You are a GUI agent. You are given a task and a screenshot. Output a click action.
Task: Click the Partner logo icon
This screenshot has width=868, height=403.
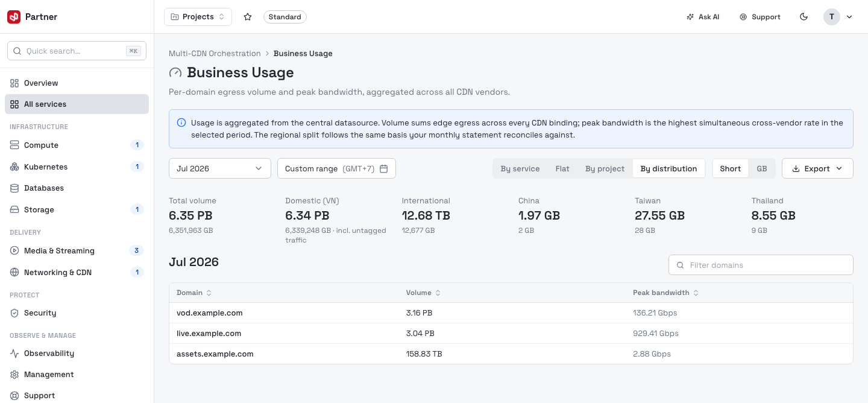pos(14,17)
